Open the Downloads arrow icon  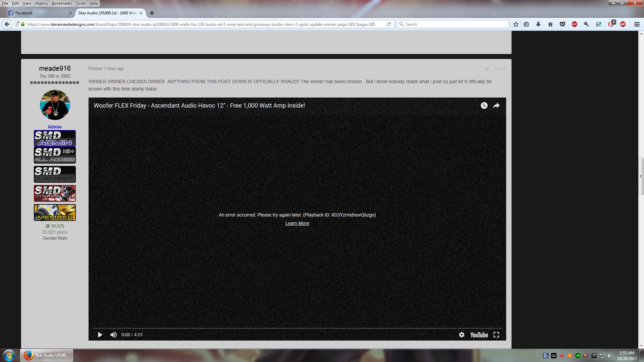(x=538, y=24)
